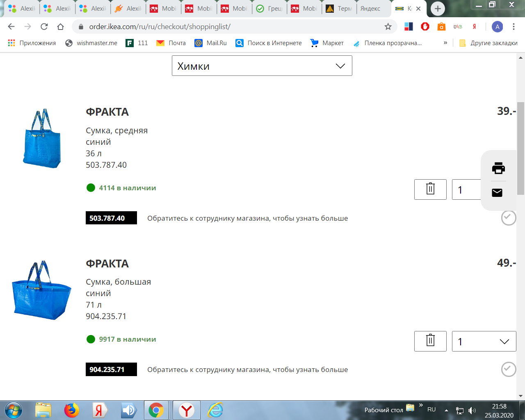This screenshot has width=525, height=420.
Task: Open Firefox from the taskbar
Action: click(71, 410)
